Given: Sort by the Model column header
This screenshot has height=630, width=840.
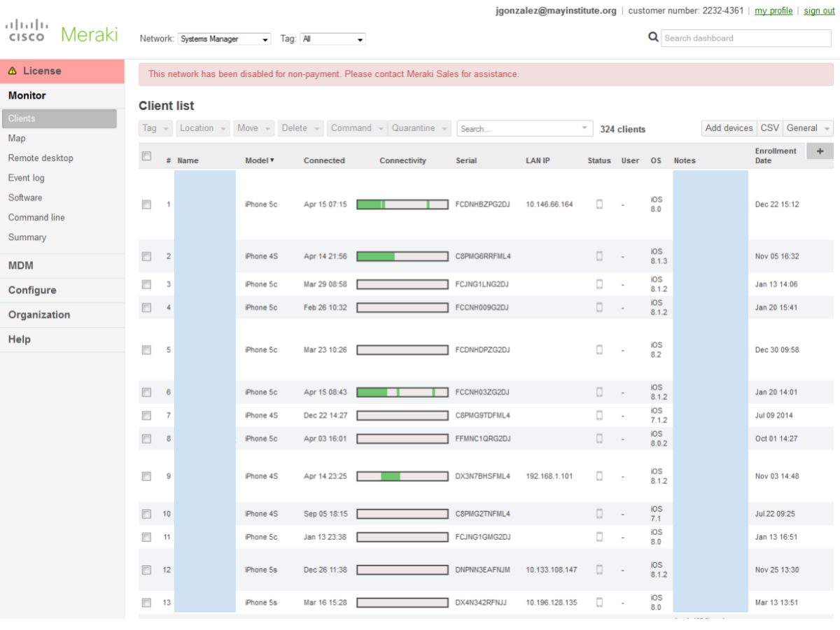Looking at the screenshot, I should 260,160.
